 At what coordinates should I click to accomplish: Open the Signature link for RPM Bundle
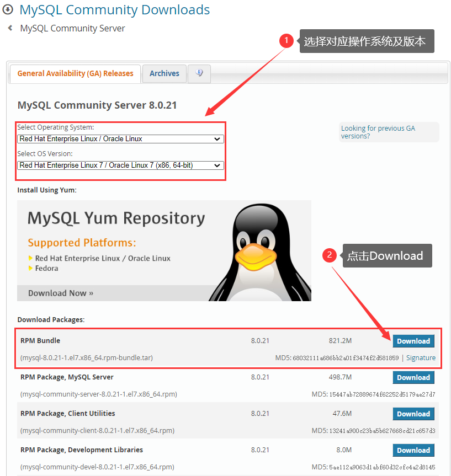click(x=421, y=357)
